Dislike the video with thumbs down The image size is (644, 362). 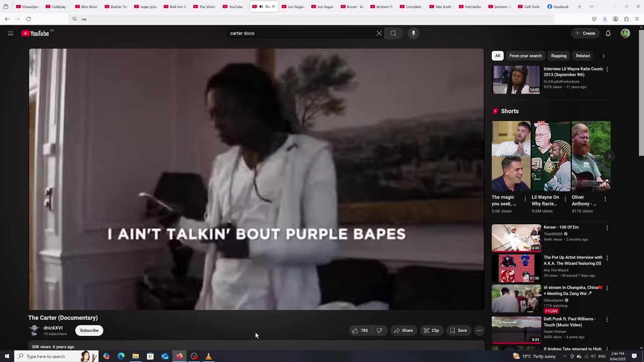pyautogui.click(x=379, y=330)
